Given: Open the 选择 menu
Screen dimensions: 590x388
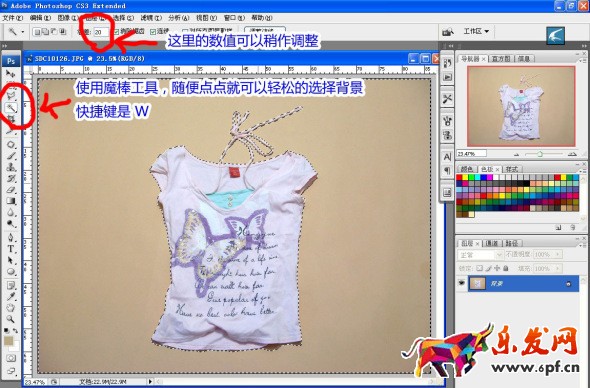Looking at the screenshot, I should (x=123, y=18).
